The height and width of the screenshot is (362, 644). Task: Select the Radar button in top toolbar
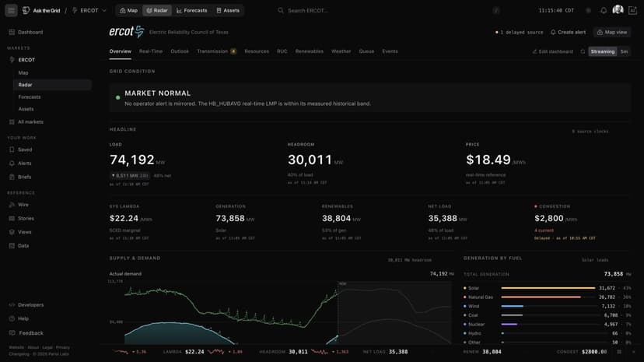157,10
